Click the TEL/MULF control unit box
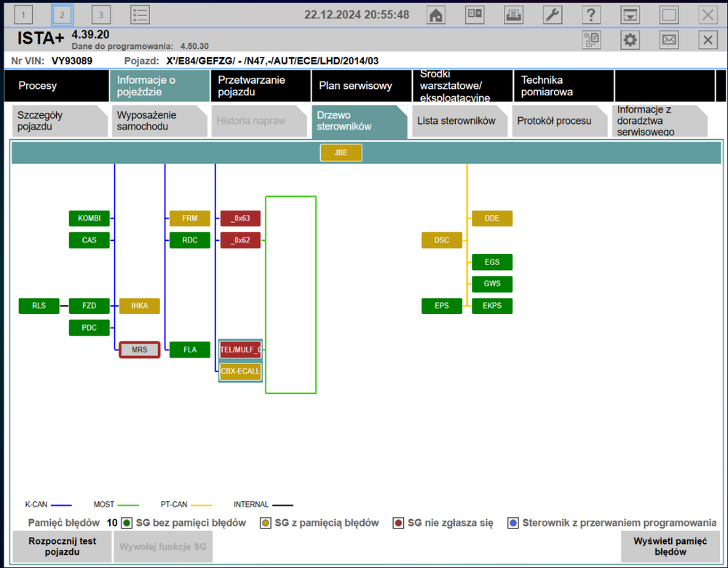The width and height of the screenshot is (728, 568). [240, 350]
